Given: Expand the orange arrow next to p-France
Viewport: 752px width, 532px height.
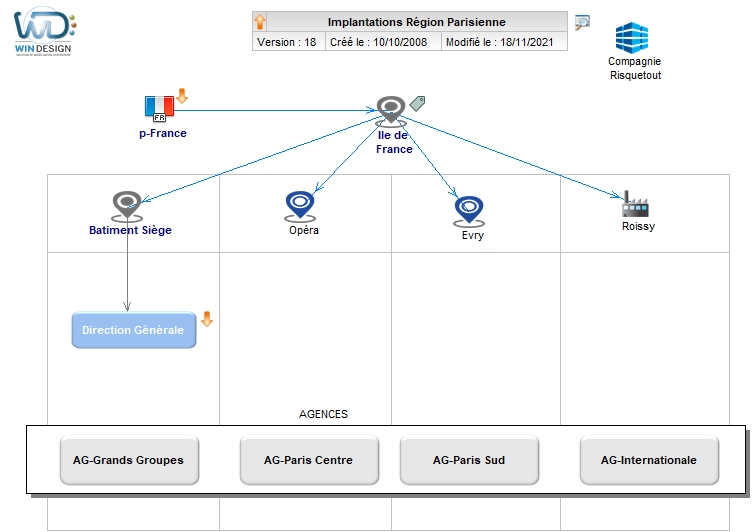Looking at the screenshot, I should 182,96.
